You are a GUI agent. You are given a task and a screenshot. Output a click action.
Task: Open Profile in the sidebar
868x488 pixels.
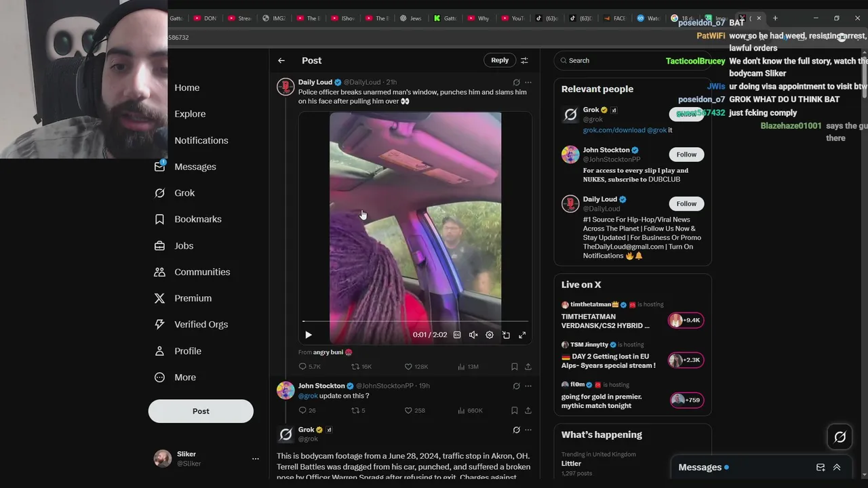(188, 351)
